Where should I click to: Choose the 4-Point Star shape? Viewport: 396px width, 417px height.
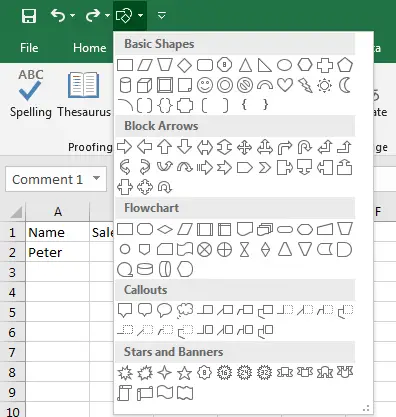coord(165,373)
